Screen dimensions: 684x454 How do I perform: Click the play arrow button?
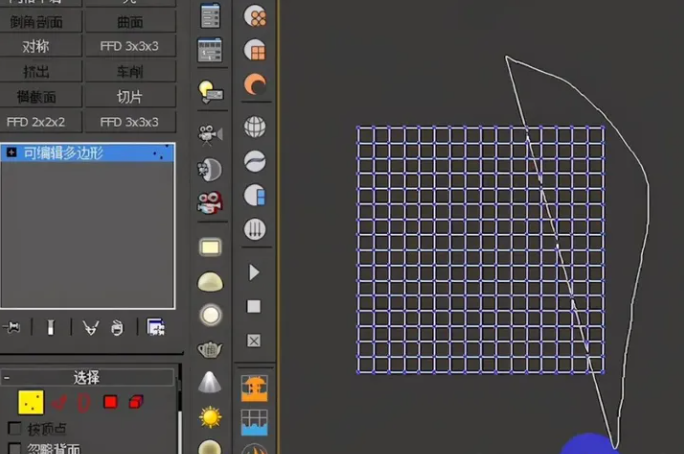(x=254, y=272)
